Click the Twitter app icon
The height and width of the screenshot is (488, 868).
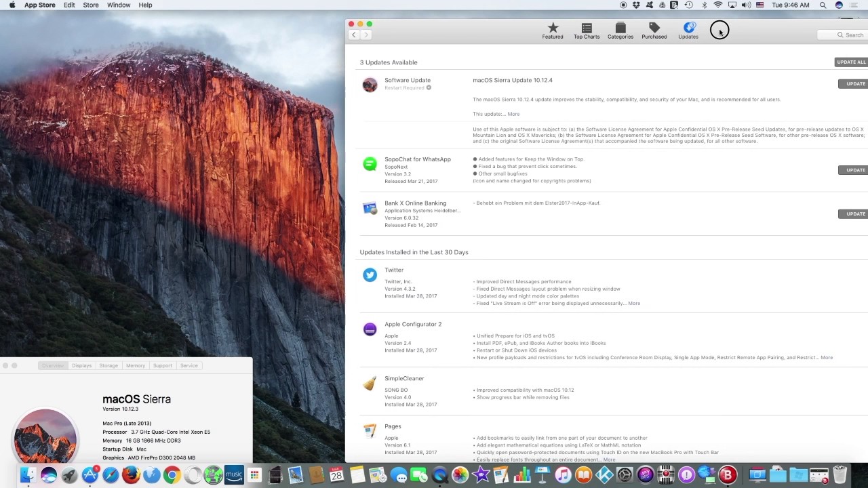(x=370, y=274)
